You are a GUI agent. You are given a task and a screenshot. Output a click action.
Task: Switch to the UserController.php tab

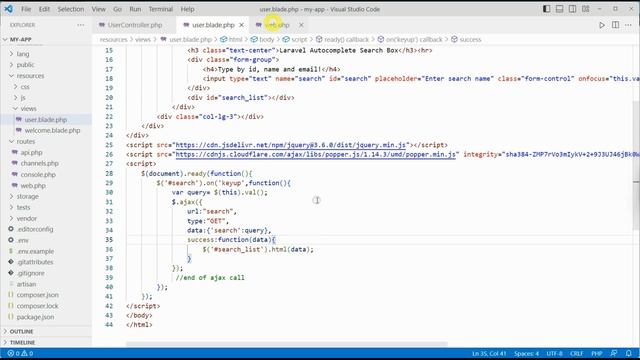click(135, 25)
